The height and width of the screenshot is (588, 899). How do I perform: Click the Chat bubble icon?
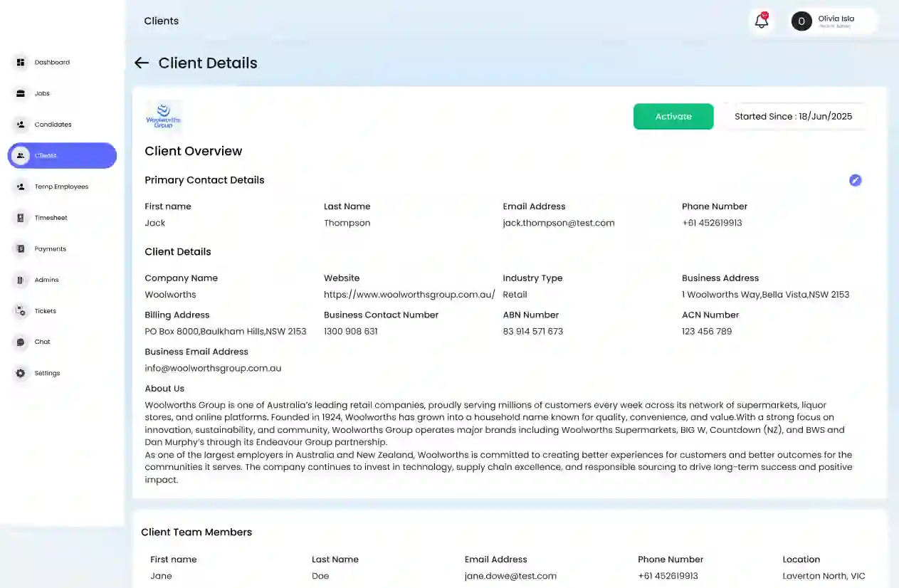(x=21, y=342)
